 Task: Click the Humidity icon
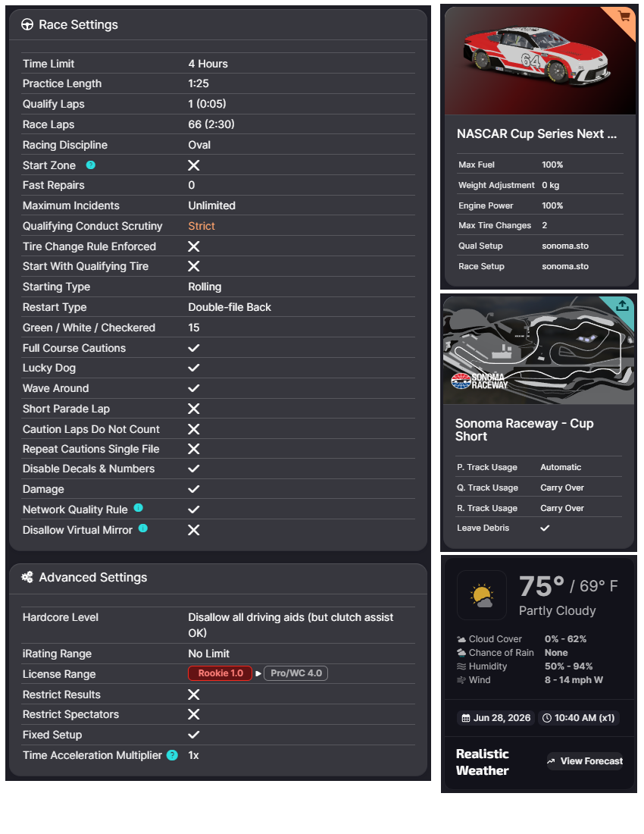(461, 666)
